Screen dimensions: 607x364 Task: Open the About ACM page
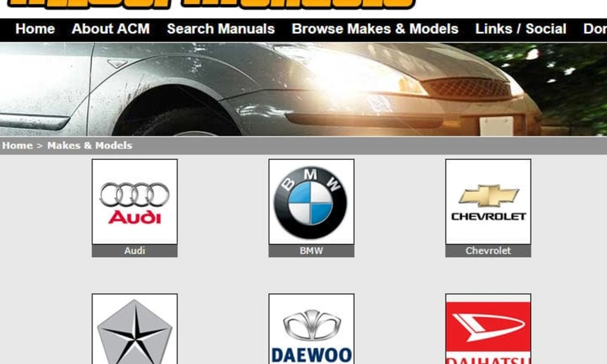[x=111, y=29]
